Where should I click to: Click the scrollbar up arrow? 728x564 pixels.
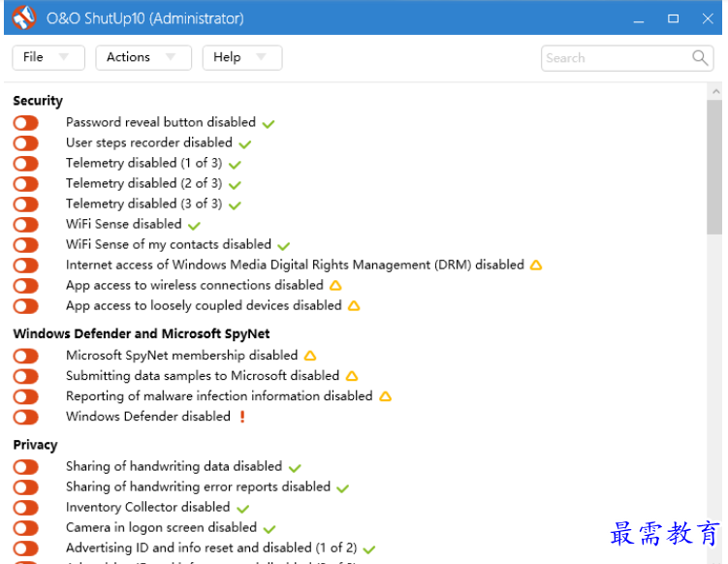715,92
